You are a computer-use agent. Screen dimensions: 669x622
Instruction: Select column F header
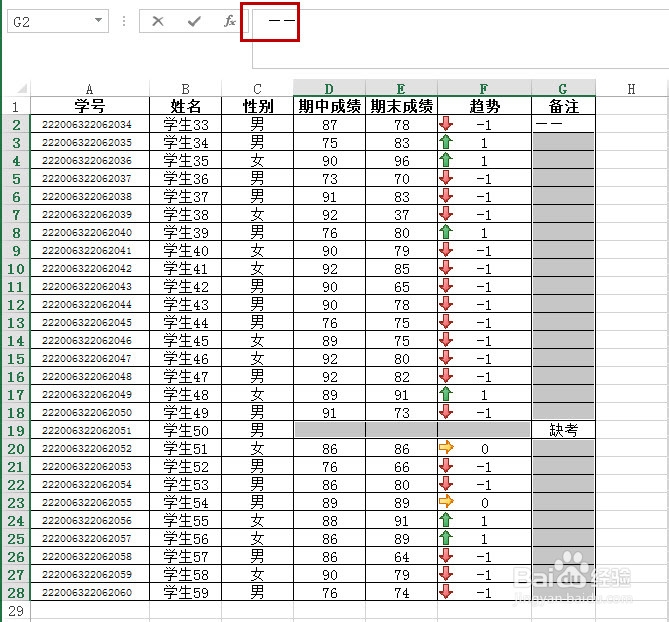point(484,88)
